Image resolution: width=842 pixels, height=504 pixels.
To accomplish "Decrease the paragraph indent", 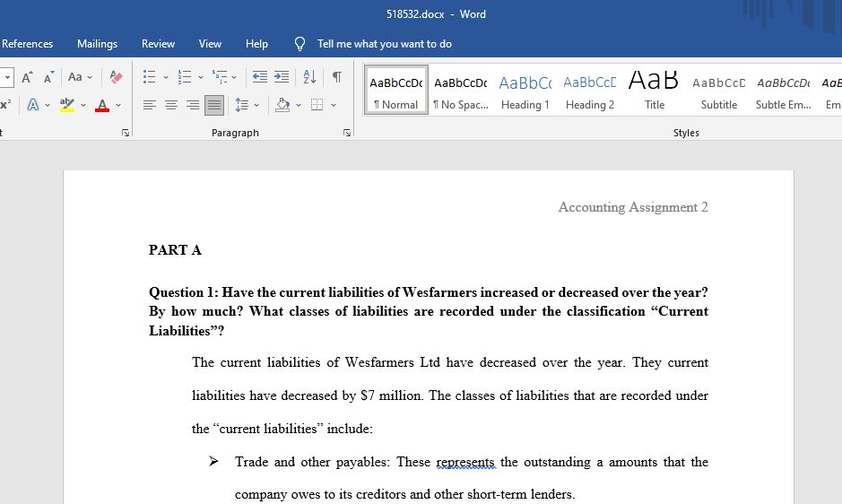I will (260, 77).
